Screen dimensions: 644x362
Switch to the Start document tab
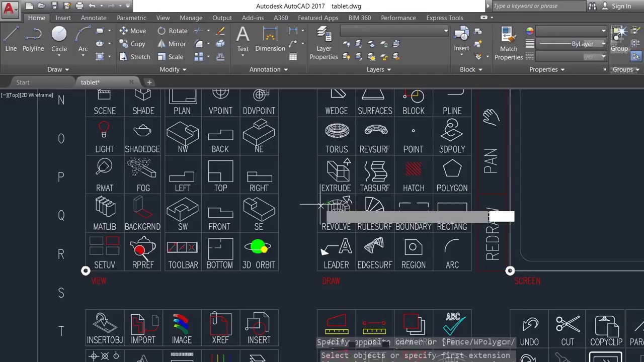point(23,82)
